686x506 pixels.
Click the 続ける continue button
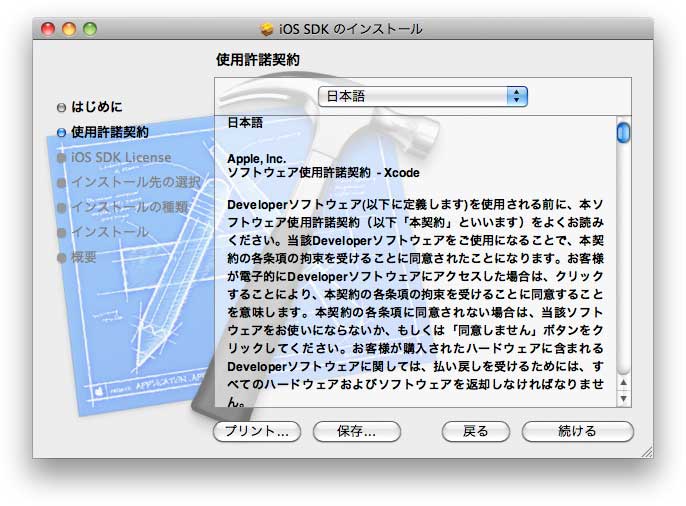tap(577, 431)
